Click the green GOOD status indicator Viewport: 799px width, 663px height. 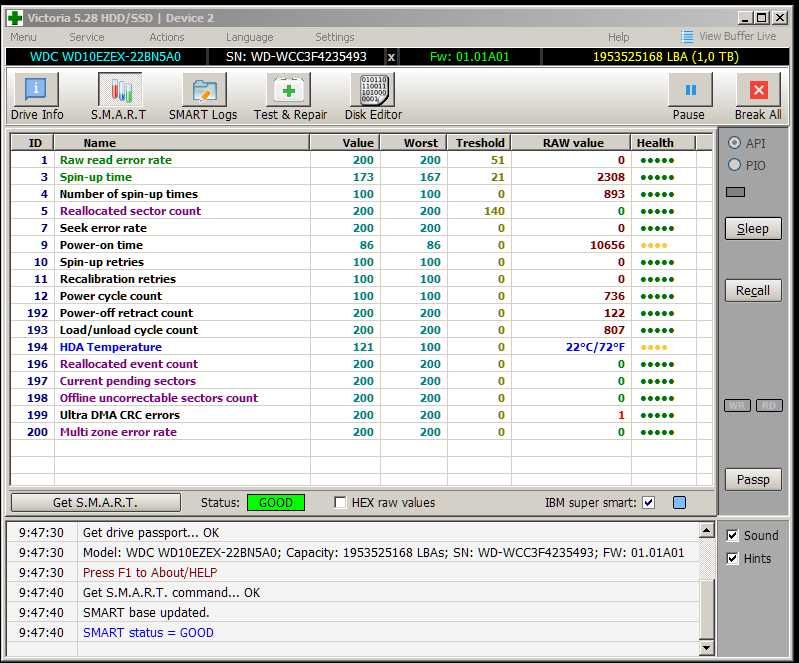[x=276, y=502]
